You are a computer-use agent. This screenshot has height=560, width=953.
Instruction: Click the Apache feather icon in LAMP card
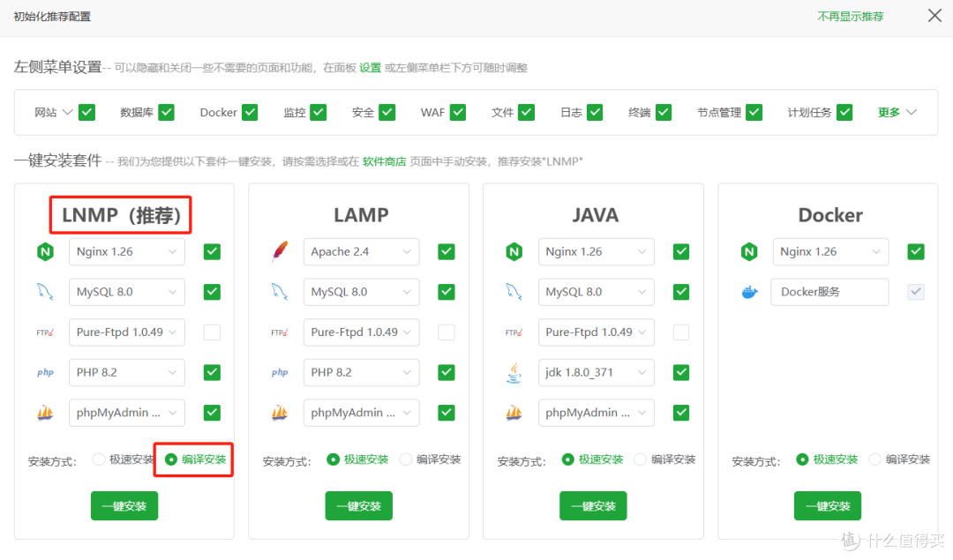click(280, 251)
